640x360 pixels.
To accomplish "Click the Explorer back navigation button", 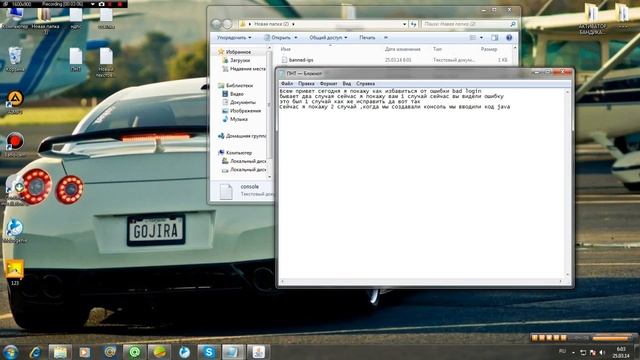I will coord(217,24).
